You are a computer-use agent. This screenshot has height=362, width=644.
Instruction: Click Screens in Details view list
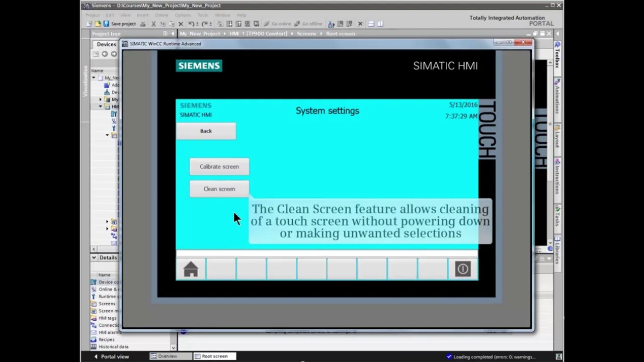click(x=107, y=304)
